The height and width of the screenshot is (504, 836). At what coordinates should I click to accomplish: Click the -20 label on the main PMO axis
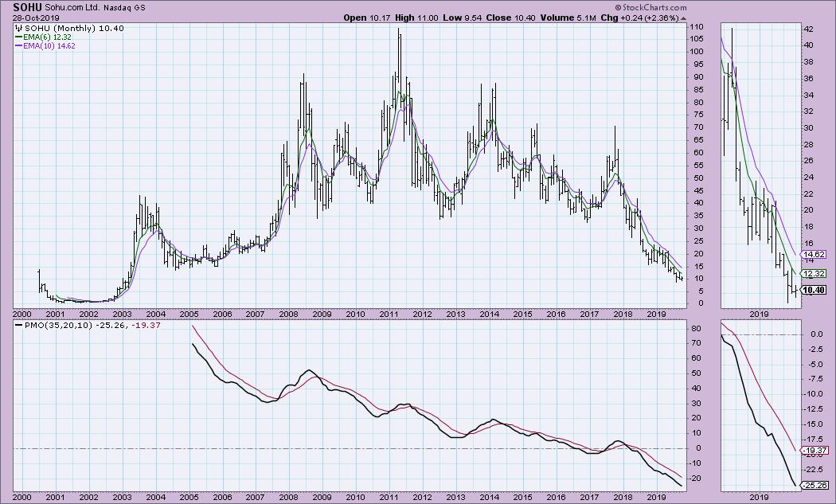click(696, 479)
